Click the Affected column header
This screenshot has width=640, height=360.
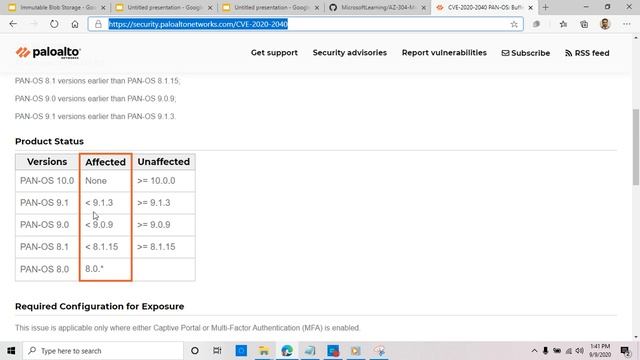105,162
